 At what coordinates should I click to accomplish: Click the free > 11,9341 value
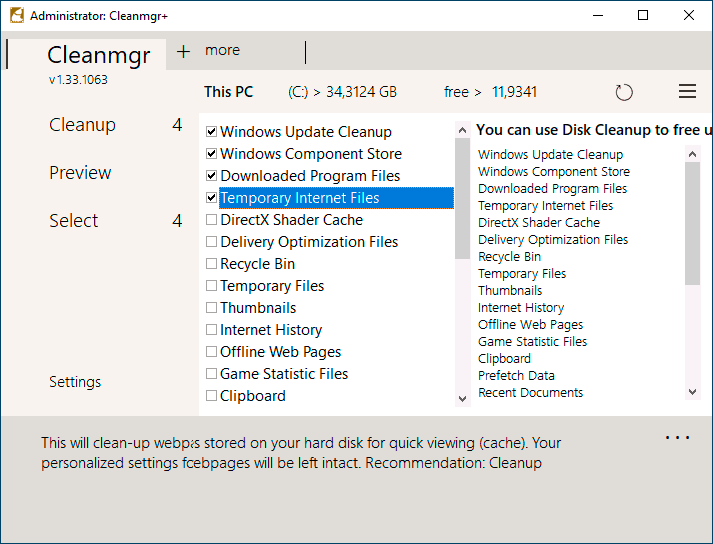[x=490, y=92]
